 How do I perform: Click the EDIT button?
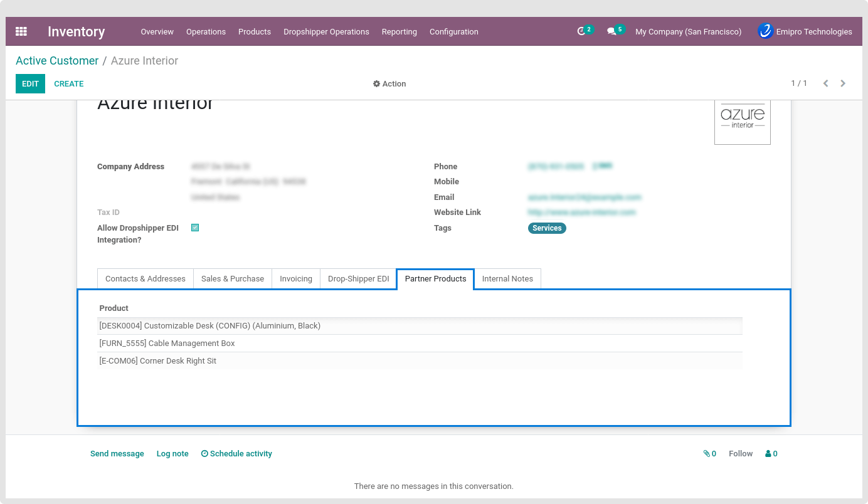click(x=30, y=84)
